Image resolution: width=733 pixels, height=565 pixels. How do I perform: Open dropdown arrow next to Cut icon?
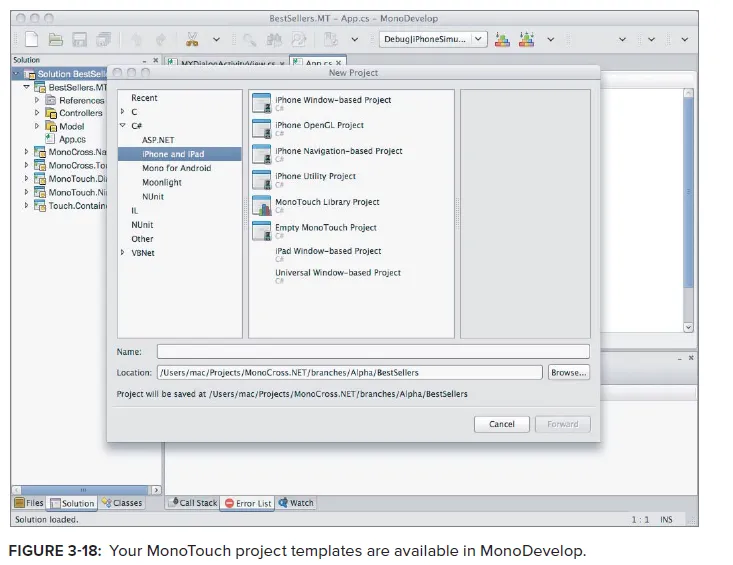coord(216,40)
